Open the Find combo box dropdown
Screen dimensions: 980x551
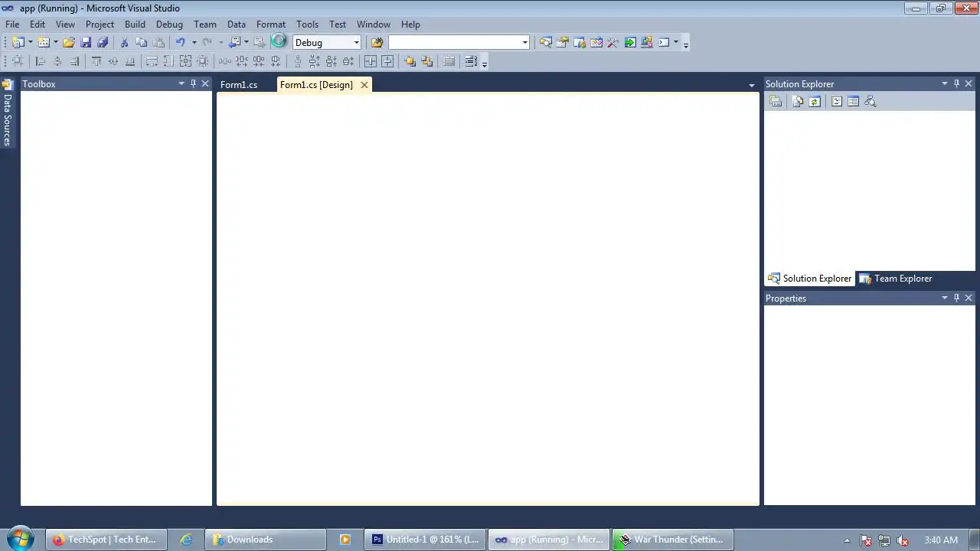[524, 43]
